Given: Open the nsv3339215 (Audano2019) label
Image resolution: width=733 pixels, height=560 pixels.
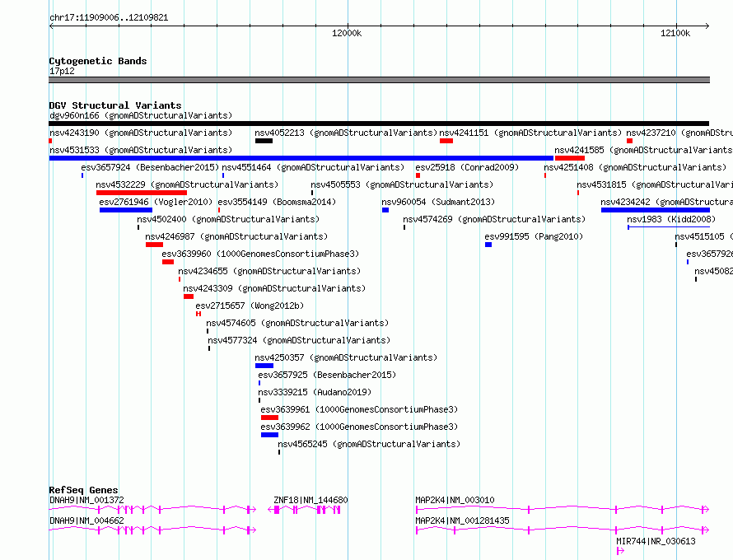Looking at the screenshot, I should click(x=315, y=392).
